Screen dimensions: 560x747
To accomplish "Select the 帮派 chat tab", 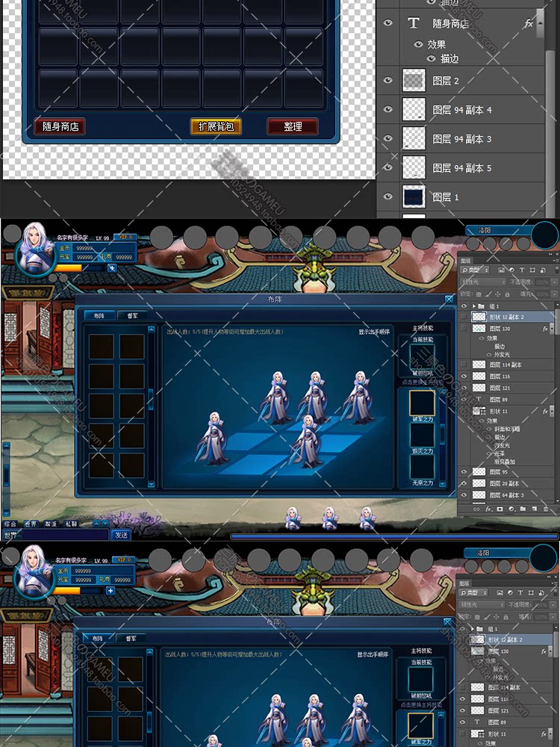I will point(51,523).
